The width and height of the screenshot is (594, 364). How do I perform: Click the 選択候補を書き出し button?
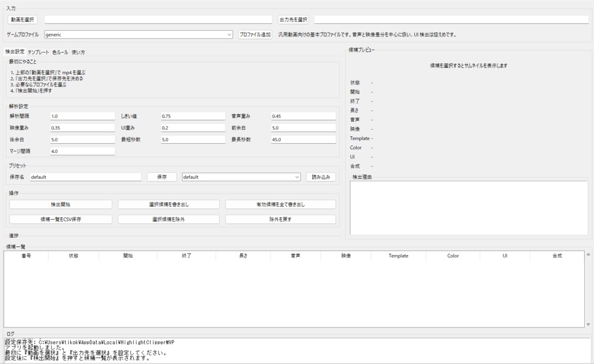pos(169,205)
